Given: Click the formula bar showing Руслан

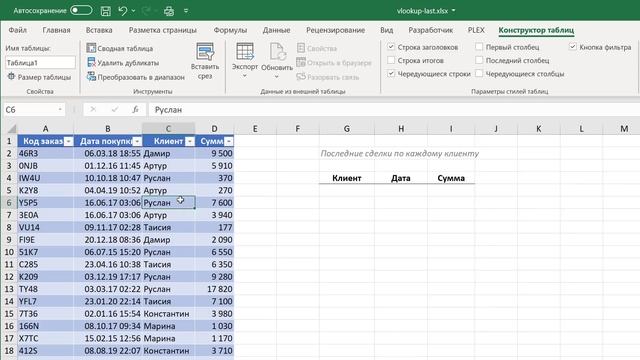Looking at the screenshot, I should pyautogui.click(x=394, y=110).
